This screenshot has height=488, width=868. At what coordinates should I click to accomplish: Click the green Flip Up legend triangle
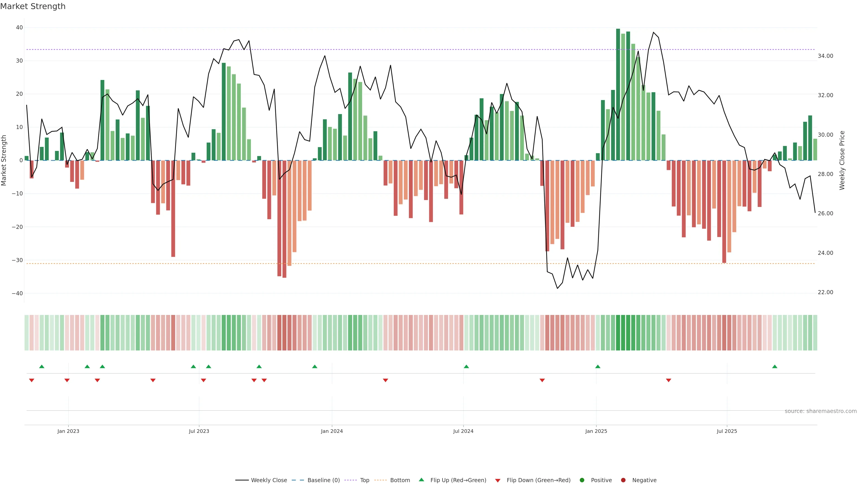[421, 480]
